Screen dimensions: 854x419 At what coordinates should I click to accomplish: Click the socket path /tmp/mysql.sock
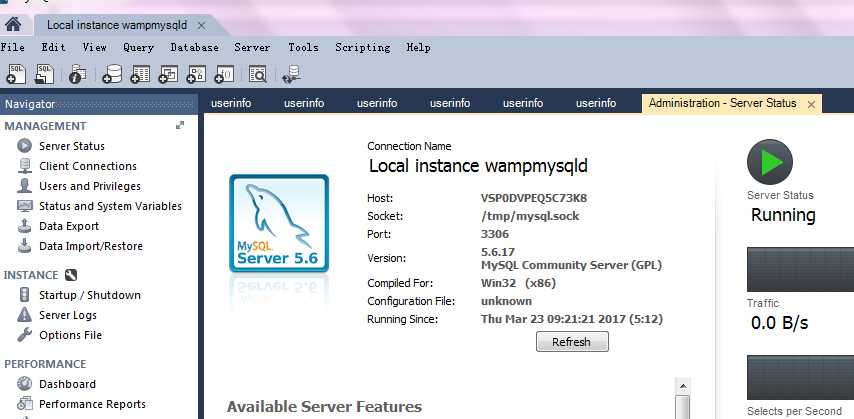coord(530,216)
